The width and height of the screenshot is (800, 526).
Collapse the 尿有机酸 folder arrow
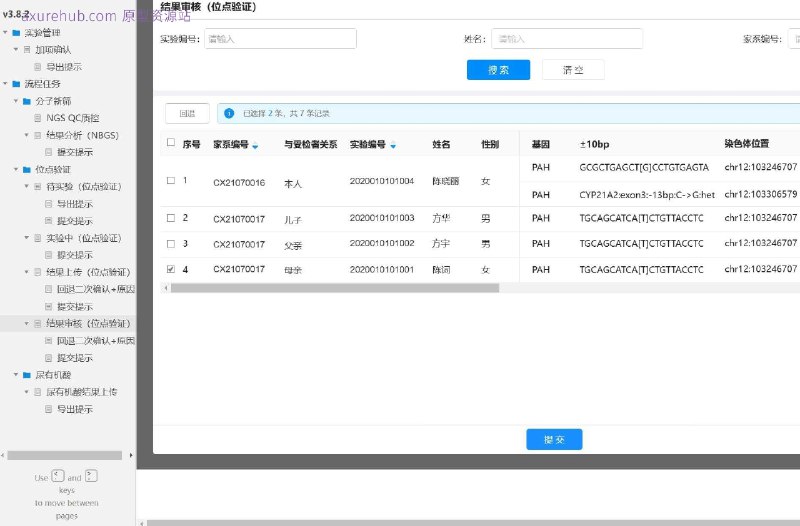coord(16,375)
